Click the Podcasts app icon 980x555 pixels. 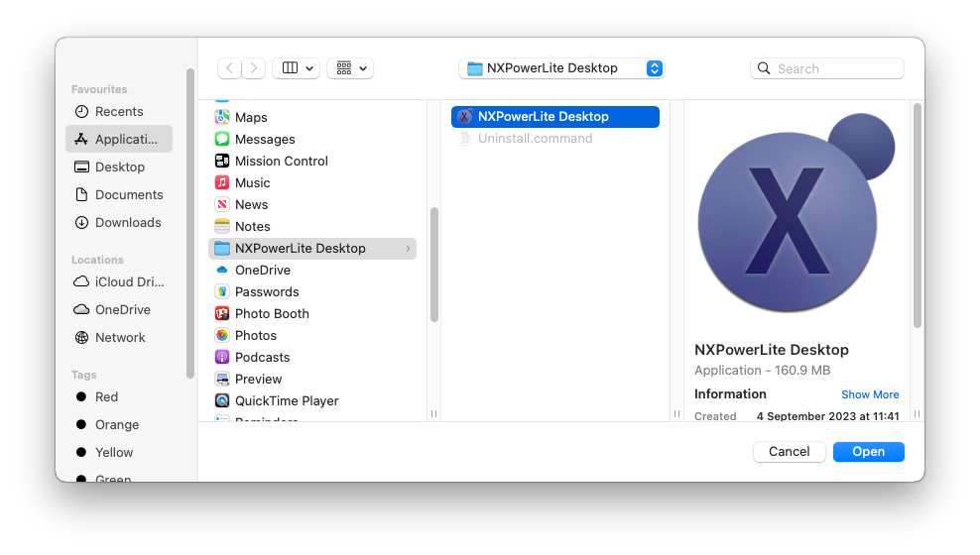pos(222,358)
